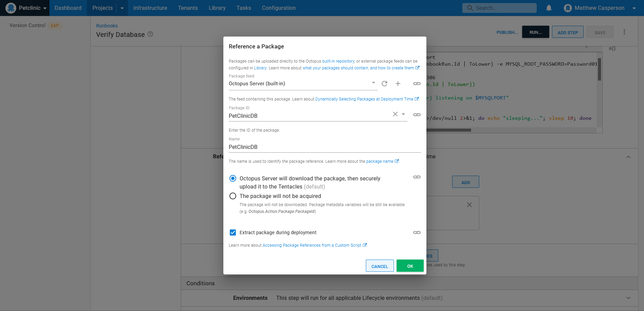This screenshot has height=311, width=644.
Task: Add a new external feed via plus icon
Action: coord(398,83)
